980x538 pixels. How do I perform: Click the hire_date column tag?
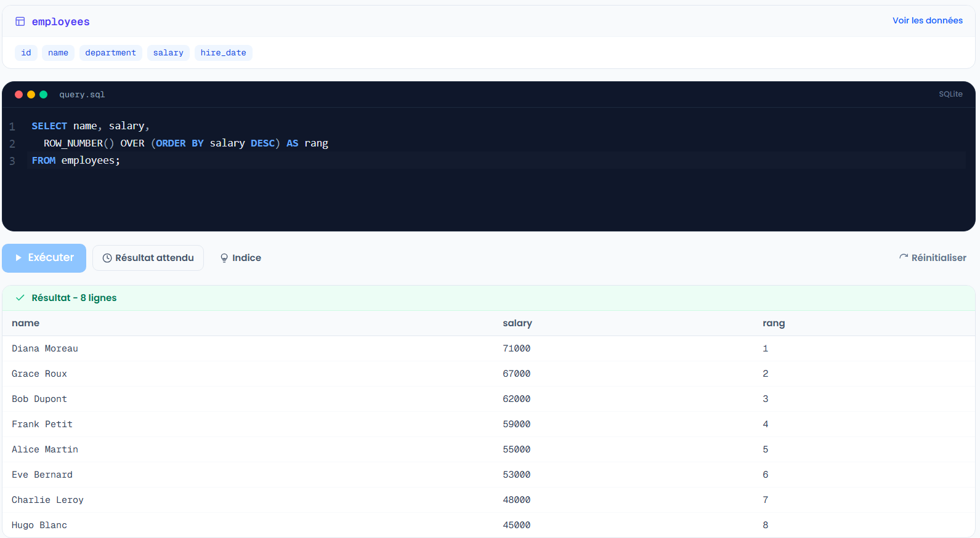click(224, 53)
